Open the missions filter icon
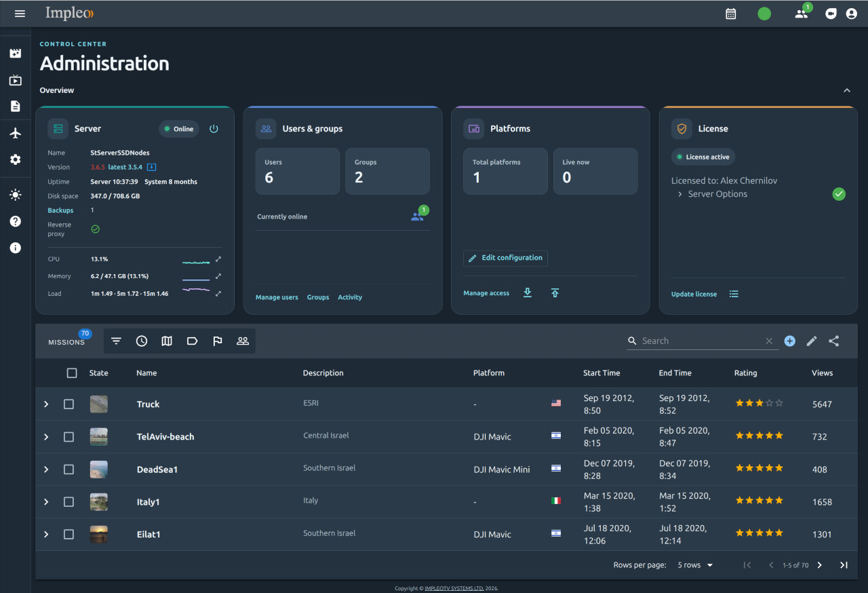 coord(117,341)
